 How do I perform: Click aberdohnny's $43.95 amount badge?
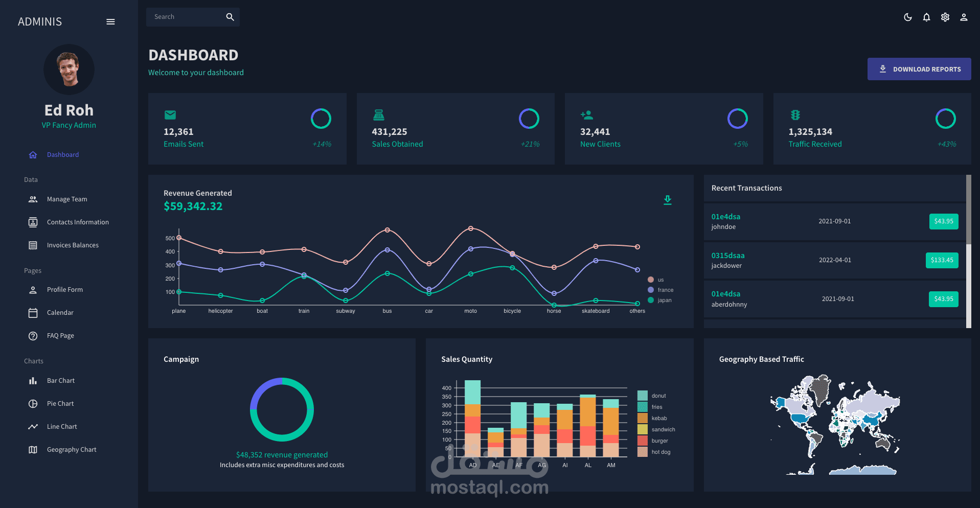coord(944,299)
